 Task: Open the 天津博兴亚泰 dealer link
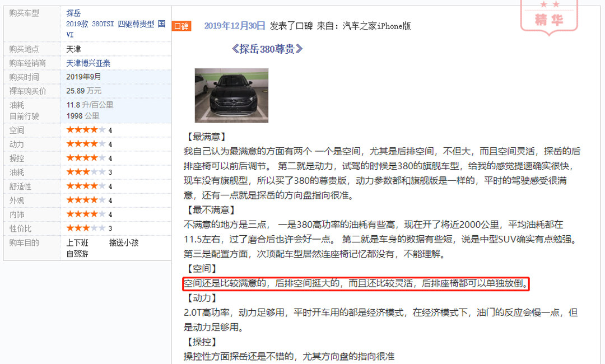click(88, 63)
